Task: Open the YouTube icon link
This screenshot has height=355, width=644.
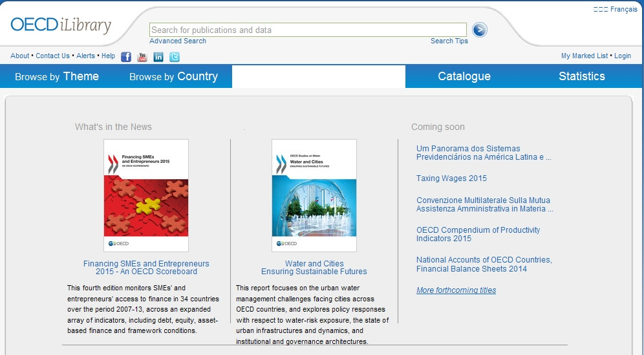Action: coord(142,57)
